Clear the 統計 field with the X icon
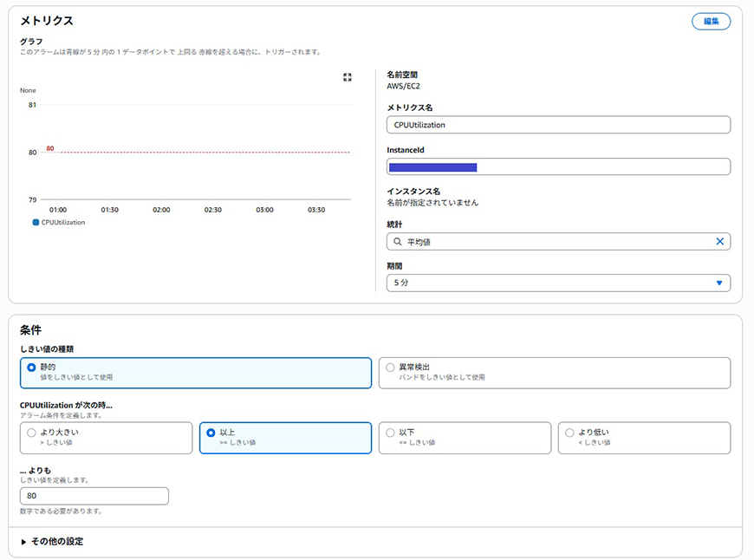This screenshot has width=754, height=560. (719, 242)
